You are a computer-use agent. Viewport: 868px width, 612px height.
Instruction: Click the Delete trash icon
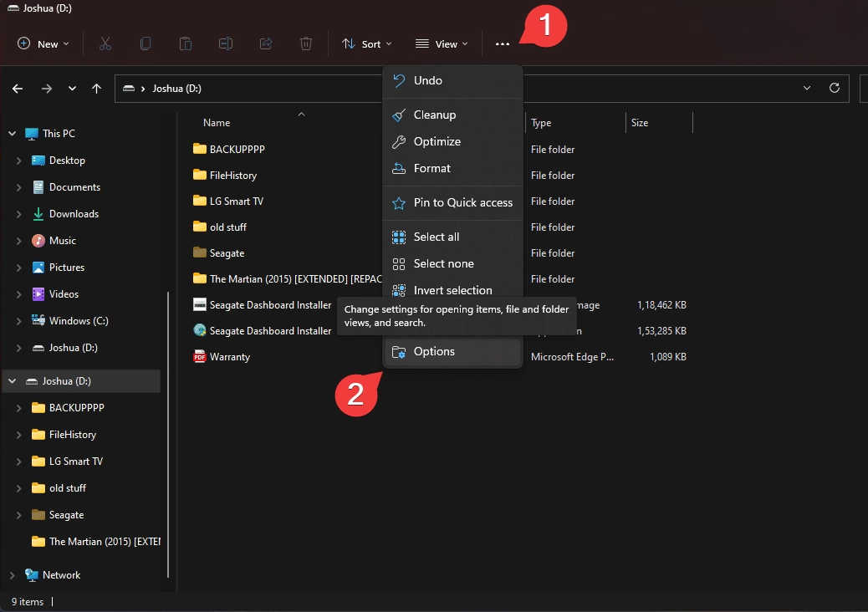click(306, 43)
